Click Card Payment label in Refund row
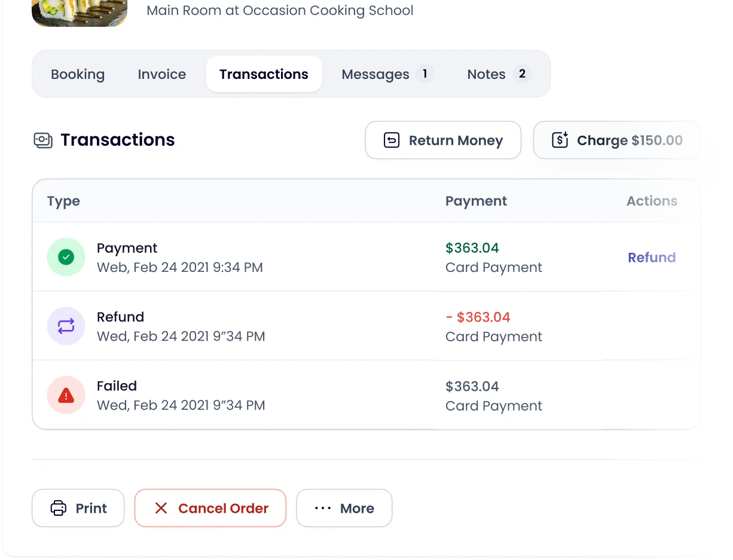The image size is (733, 560). [494, 336]
